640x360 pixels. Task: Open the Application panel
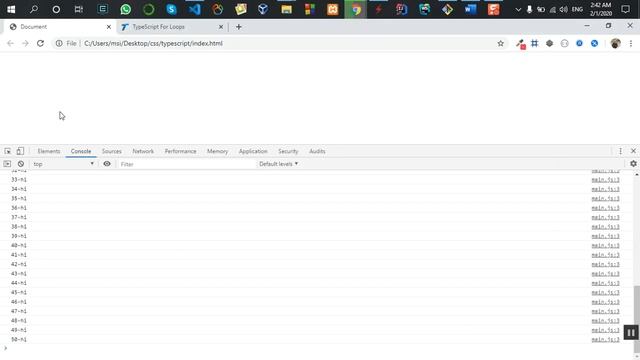coord(253,151)
